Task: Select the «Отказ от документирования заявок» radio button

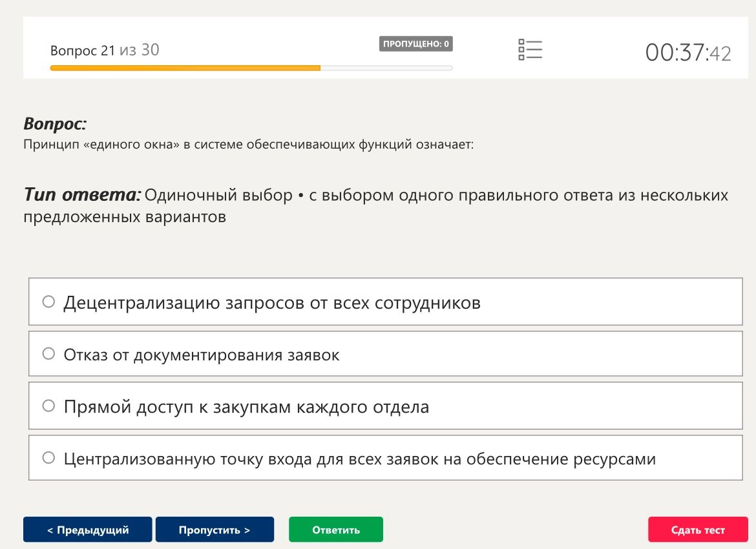Action: pos(48,354)
